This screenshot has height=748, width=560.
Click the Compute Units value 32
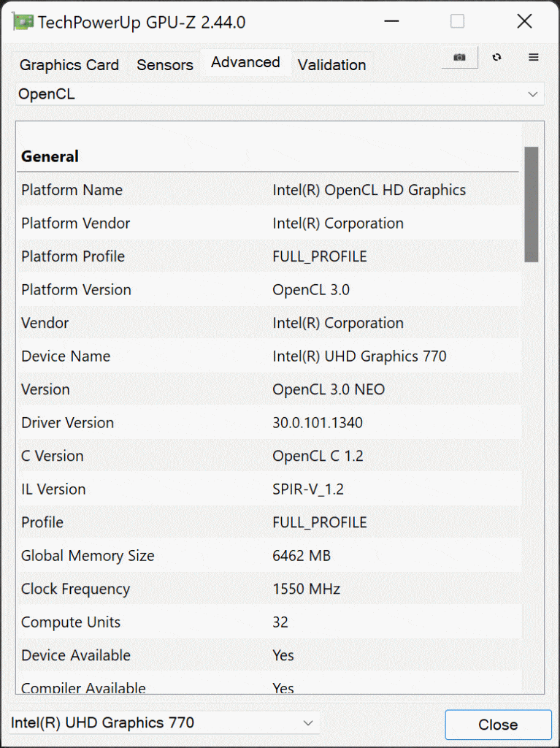[x=280, y=622]
